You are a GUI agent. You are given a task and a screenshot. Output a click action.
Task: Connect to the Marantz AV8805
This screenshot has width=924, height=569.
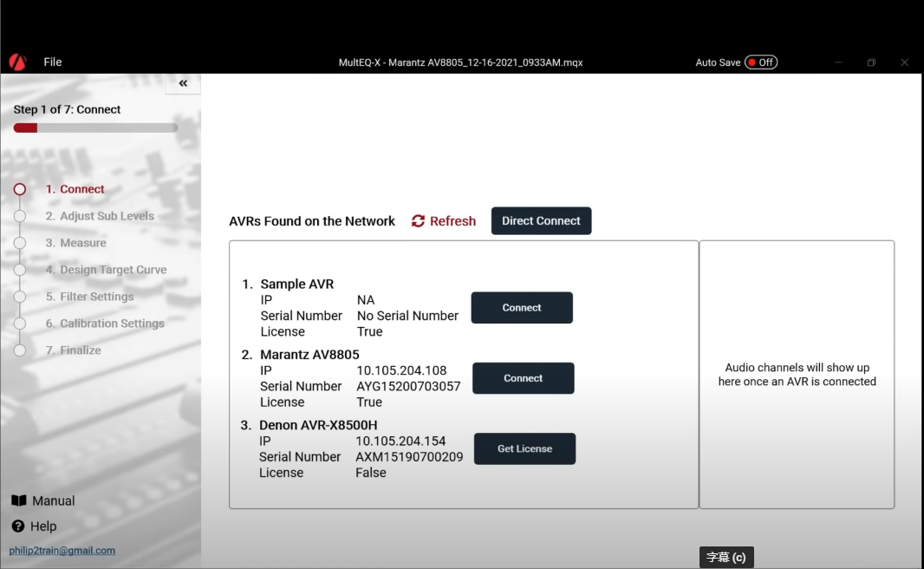[523, 378]
